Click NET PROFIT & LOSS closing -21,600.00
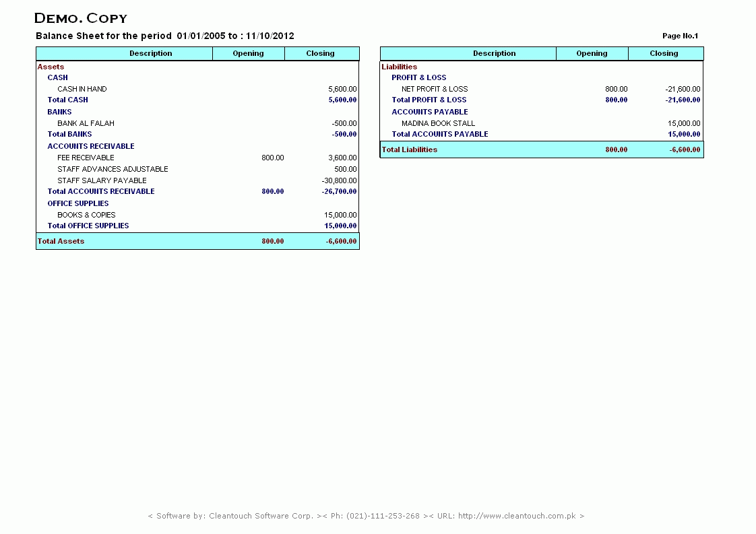This screenshot has width=756, height=534. [x=683, y=89]
